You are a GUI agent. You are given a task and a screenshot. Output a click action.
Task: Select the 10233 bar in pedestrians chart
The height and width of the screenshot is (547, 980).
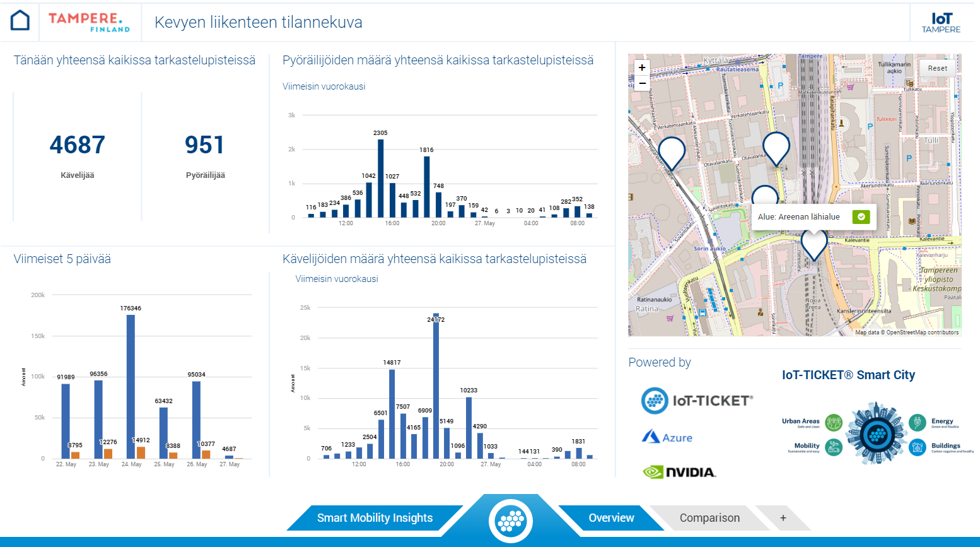(469, 428)
